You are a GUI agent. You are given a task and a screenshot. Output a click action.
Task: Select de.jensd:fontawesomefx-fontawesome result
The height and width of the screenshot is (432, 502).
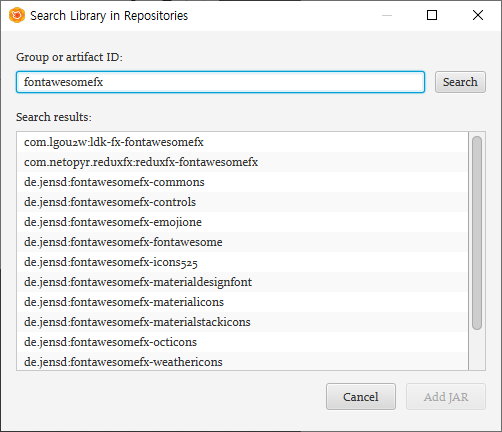click(242, 242)
